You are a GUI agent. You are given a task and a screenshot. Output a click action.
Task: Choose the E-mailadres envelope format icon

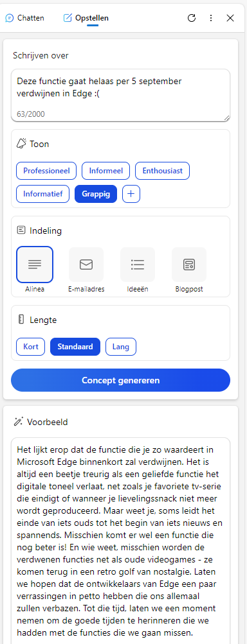click(86, 265)
